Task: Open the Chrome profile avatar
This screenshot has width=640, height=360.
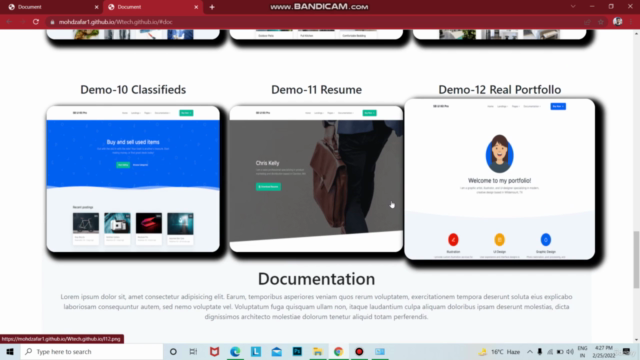Action: click(618, 22)
